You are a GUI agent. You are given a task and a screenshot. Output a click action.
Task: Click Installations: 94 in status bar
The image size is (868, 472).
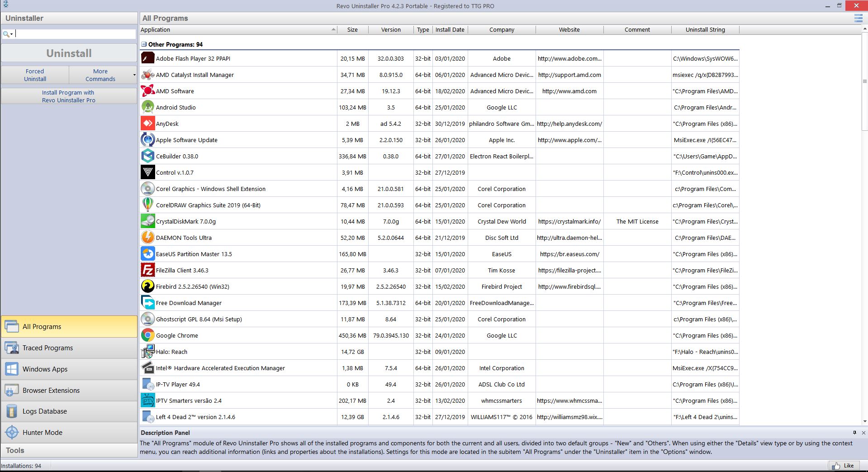tap(21, 466)
